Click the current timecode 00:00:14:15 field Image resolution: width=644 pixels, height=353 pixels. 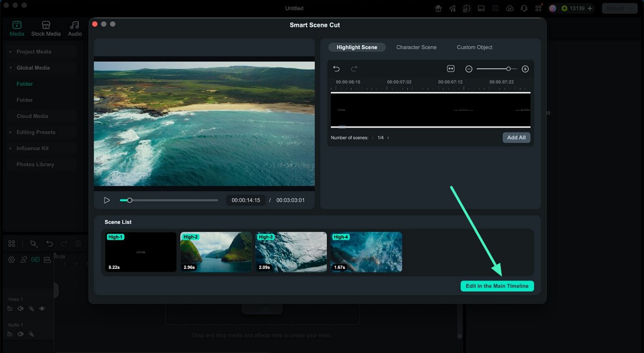pos(246,200)
